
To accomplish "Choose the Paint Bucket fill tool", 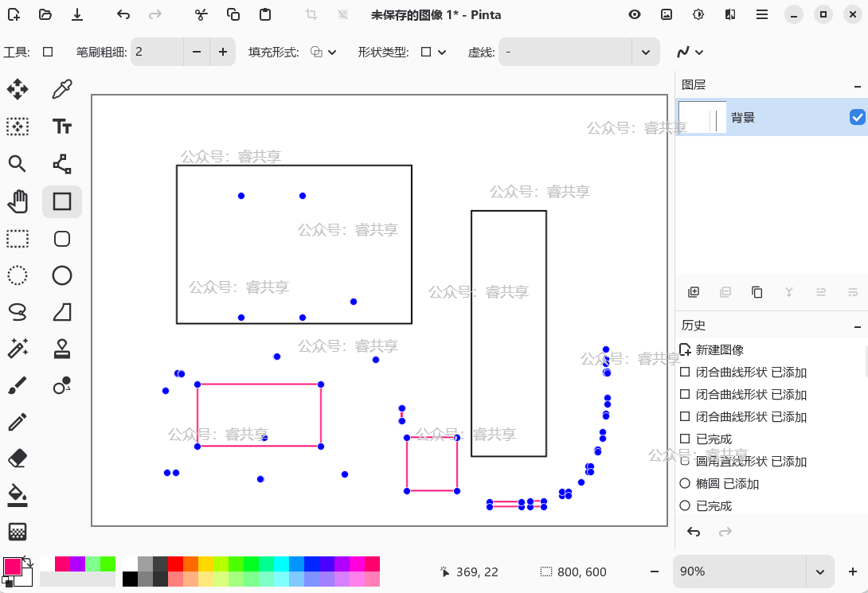I will pos(18,494).
